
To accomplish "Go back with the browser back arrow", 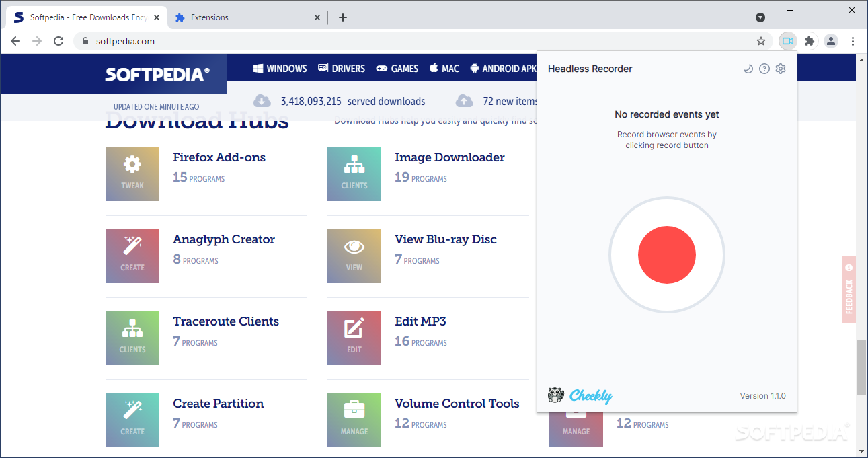I will click(15, 41).
